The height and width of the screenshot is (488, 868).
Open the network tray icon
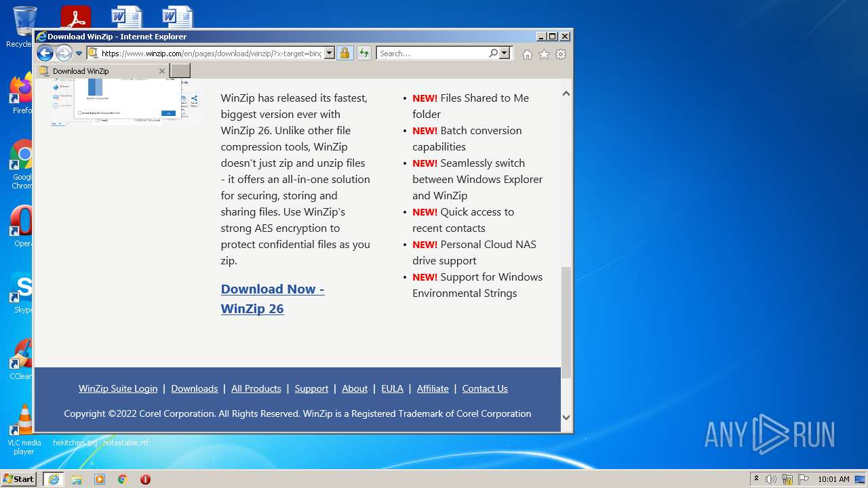787,479
